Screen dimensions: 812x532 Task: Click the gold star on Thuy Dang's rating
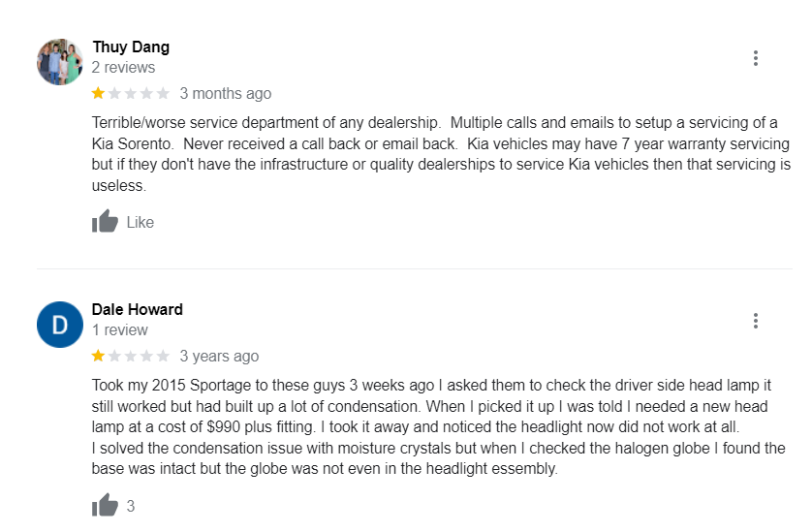click(99, 94)
